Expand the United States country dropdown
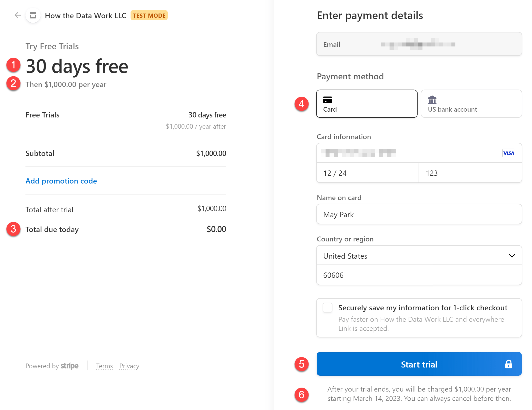 pos(414,256)
